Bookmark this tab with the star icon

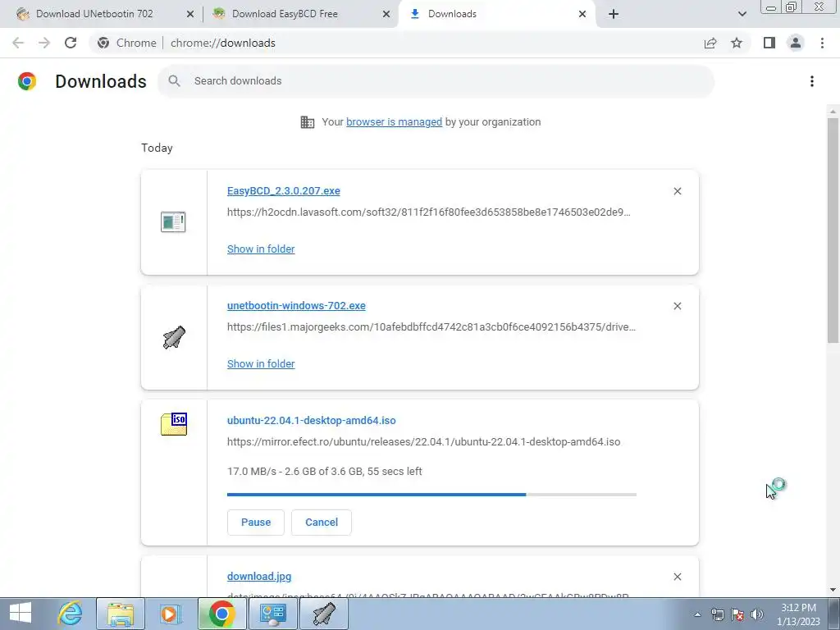(x=737, y=43)
